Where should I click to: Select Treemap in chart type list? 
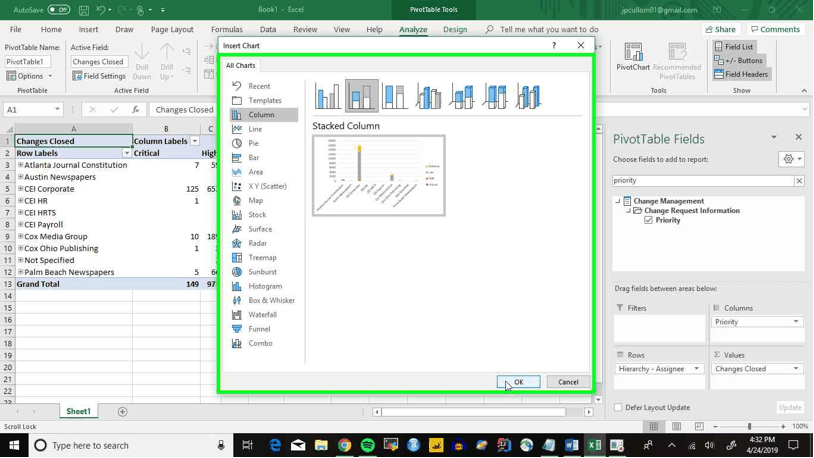[x=264, y=258]
